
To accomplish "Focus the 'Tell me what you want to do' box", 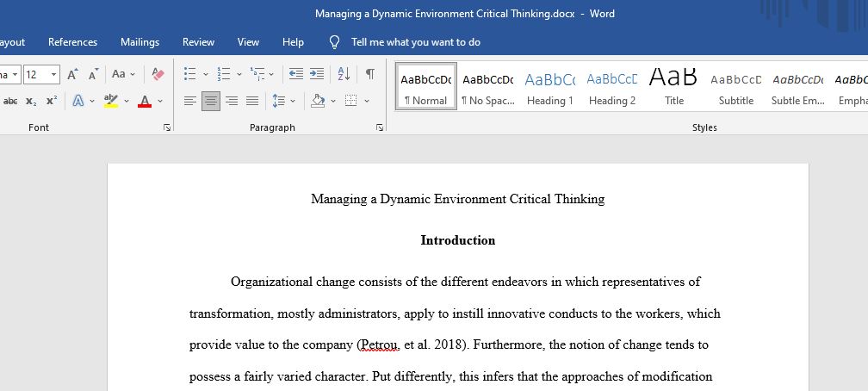I will click(416, 42).
